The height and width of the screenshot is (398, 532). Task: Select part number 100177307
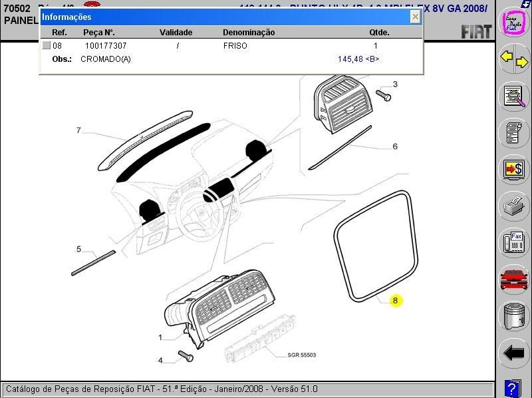click(106, 45)
